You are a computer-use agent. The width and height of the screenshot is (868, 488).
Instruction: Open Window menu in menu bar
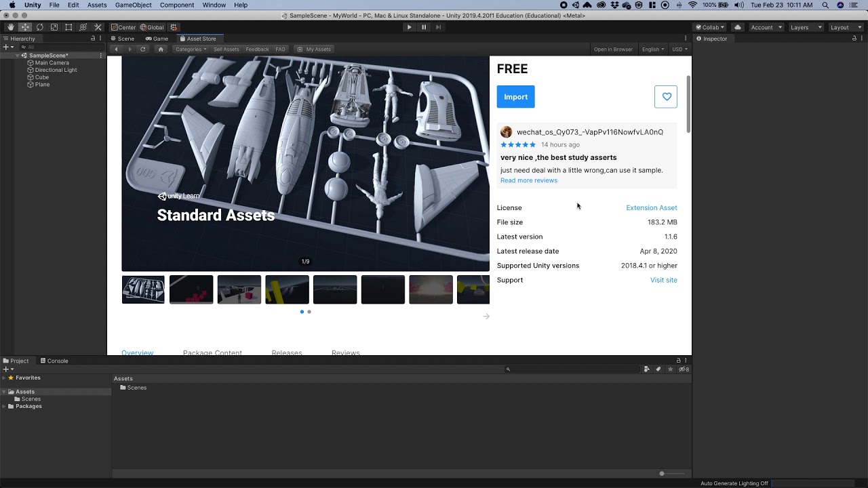[214, 5]
